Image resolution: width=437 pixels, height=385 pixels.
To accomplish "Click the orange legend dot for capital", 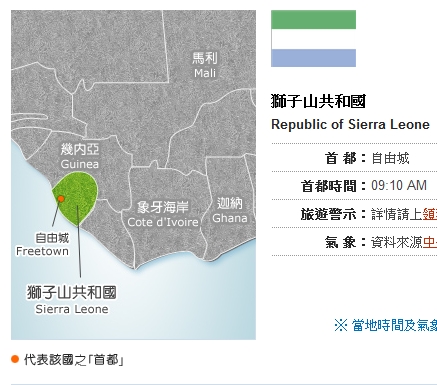I will click(x=15, y=359).
